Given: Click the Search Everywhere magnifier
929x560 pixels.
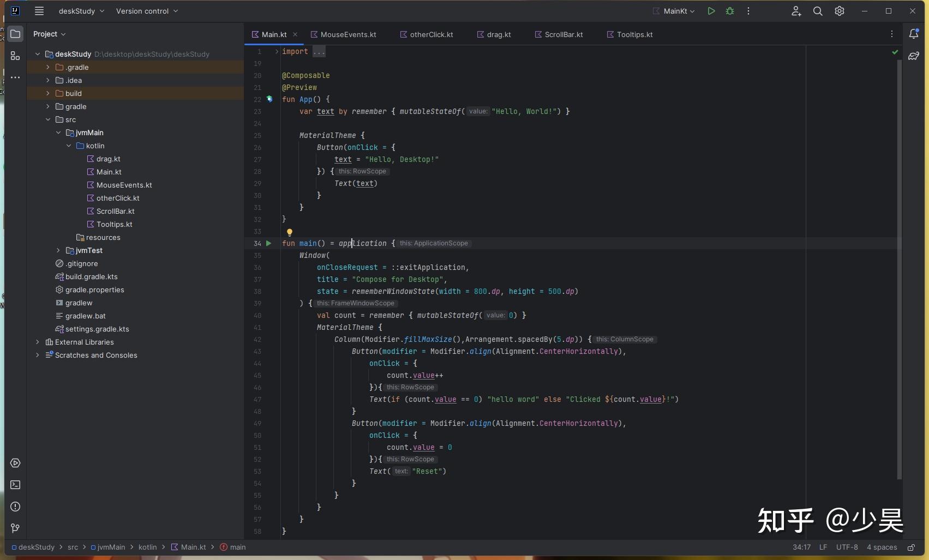Looking at the screenshot, I should 818,11.
